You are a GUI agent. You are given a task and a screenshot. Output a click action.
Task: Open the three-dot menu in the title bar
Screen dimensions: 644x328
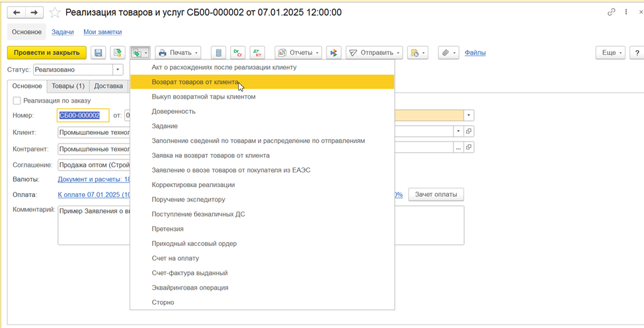pyautogui.click(x=626, y=13)
